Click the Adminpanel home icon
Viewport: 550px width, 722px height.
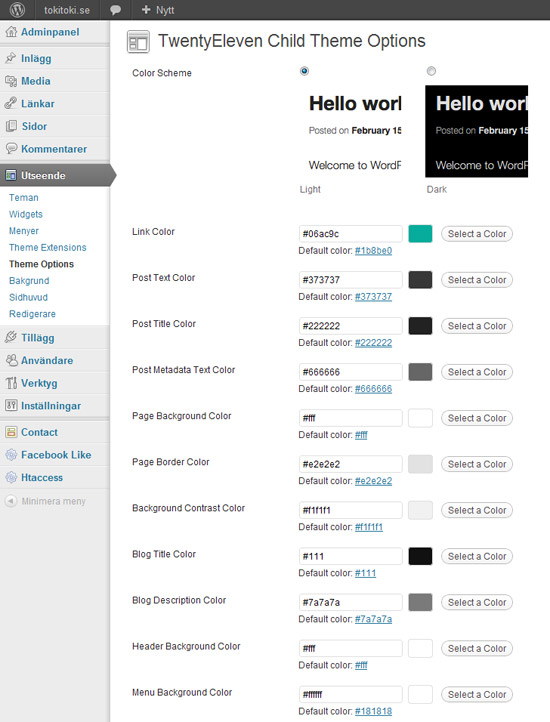tap(11, 32)
